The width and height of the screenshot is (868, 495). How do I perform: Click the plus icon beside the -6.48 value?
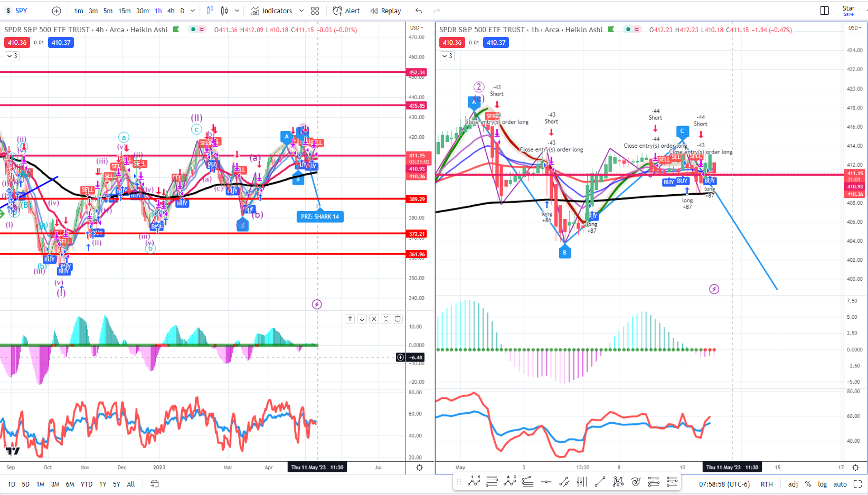click(x=400, y=357)
